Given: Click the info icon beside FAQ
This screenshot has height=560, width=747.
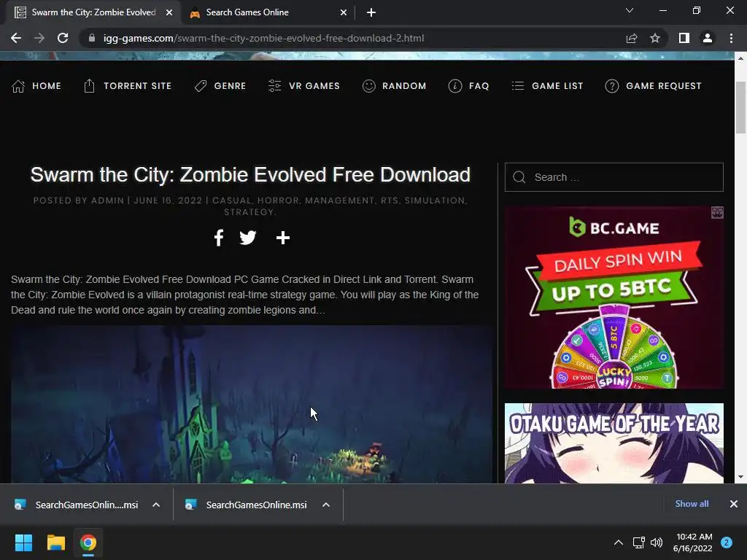Looking at the screenshot, I should [x=455, y=86].
